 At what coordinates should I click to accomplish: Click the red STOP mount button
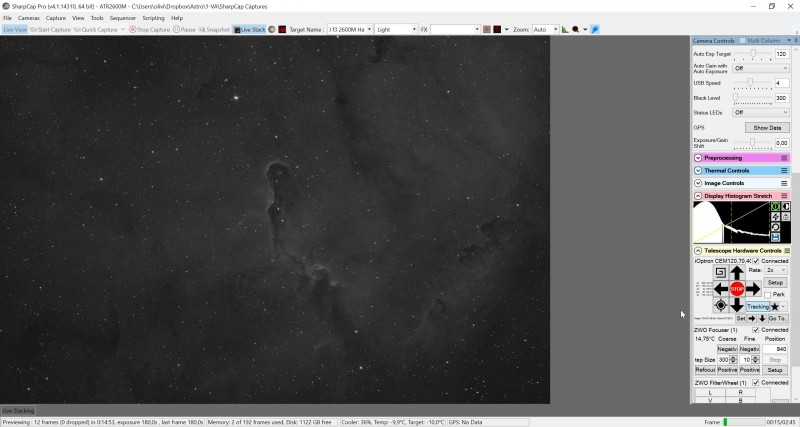pyautogui.click(x=737, y=289)
